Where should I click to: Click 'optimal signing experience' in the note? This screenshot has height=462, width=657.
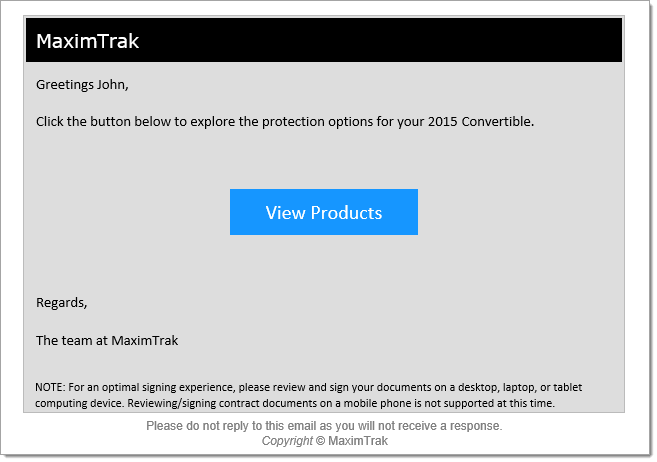point(167,387)
